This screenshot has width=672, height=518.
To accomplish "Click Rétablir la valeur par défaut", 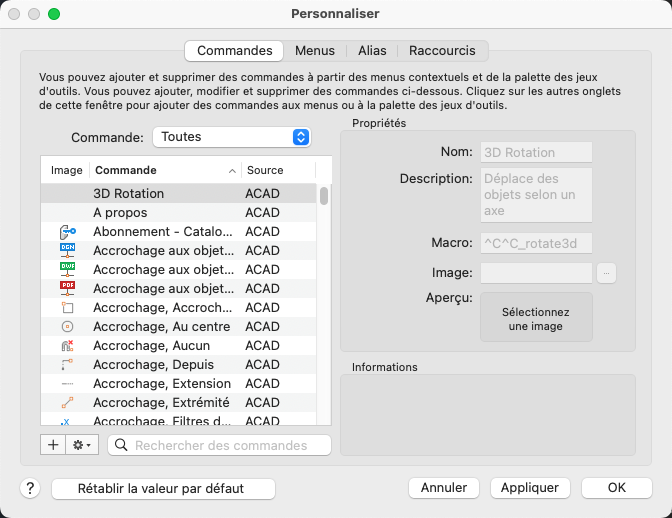I will pyautogui.click(x=162, y=489).
